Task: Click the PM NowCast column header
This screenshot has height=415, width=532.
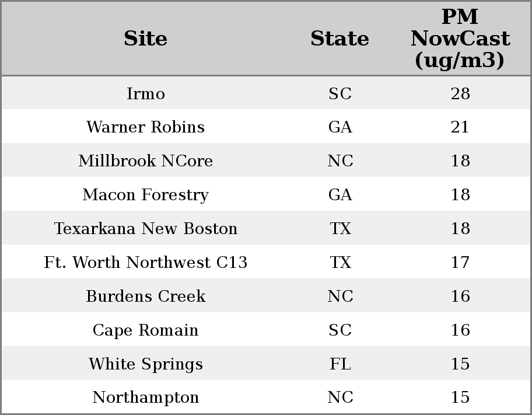Action: coord(460,39)
